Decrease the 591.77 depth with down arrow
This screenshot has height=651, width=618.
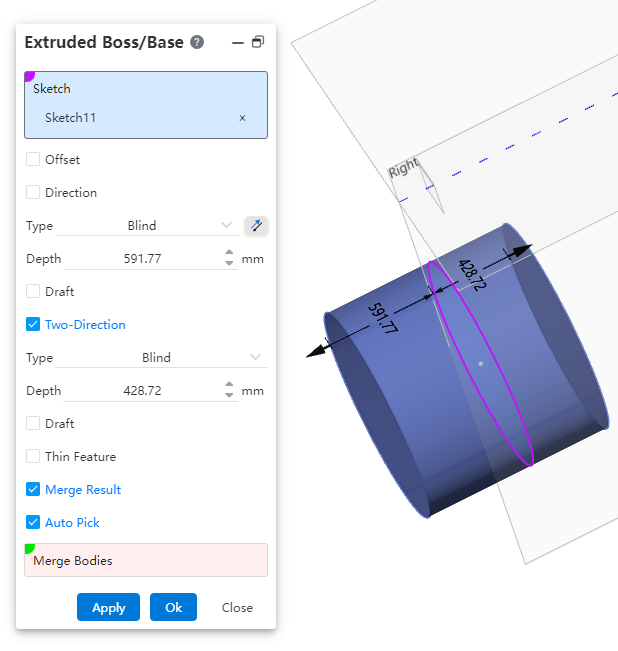tap(229, 264)
